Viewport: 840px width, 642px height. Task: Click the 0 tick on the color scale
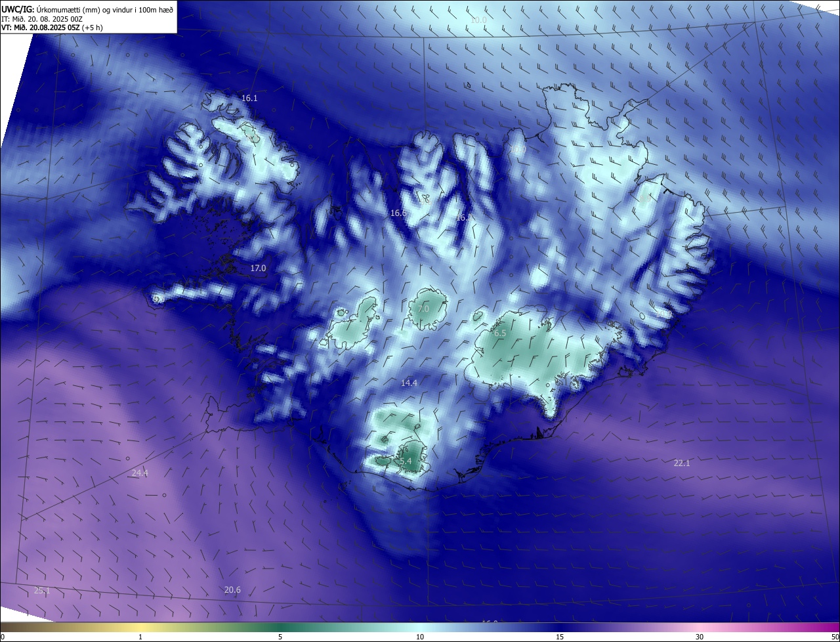click(3, 637)
